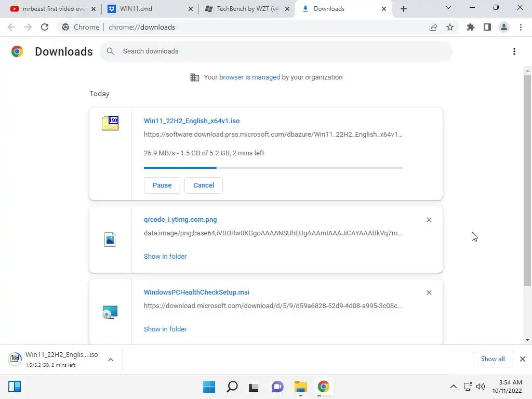Open the volume speaker tray icon

click(480, 387)
